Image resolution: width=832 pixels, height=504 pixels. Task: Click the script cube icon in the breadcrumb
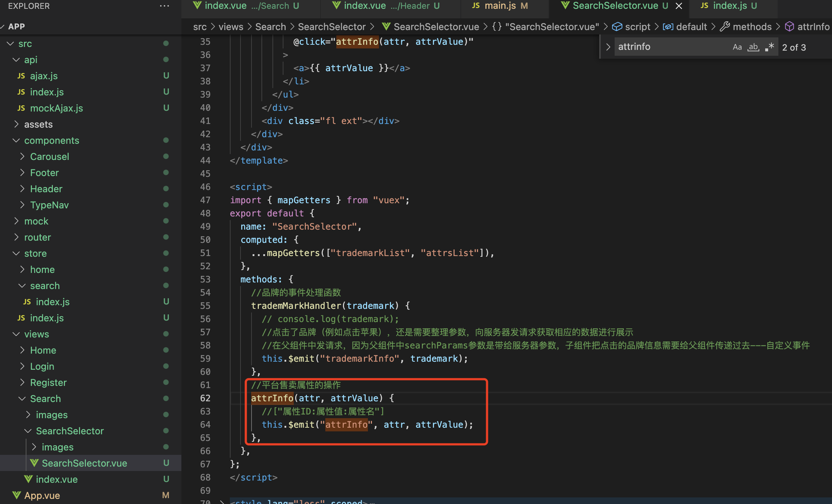617,27
